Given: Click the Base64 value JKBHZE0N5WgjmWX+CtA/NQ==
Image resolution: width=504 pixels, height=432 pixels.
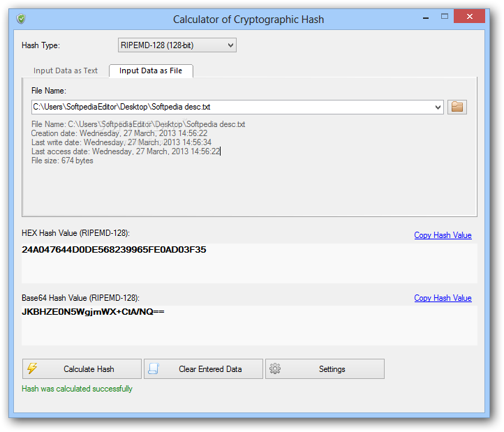Looking at the screenshot, I should pyautogui.click(x=93, y=312).
